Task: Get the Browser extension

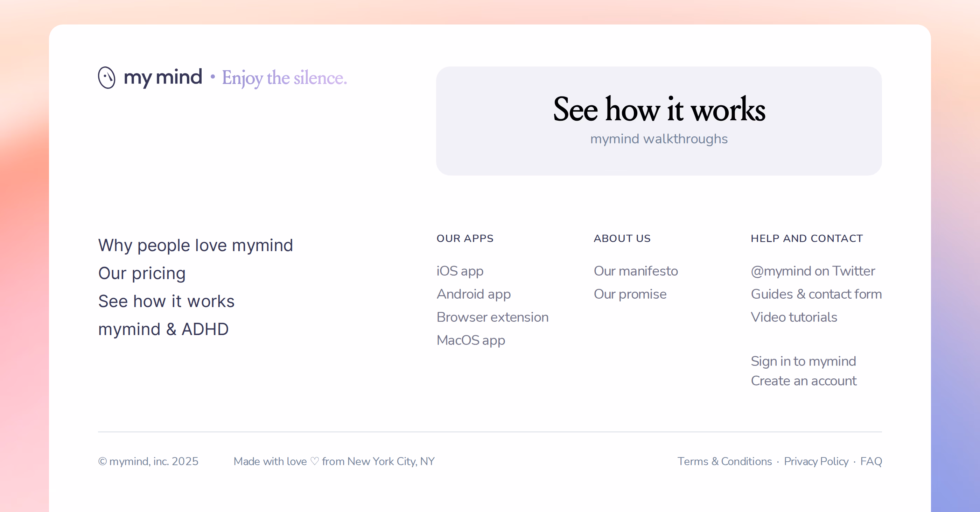Action: pos(493,317)
